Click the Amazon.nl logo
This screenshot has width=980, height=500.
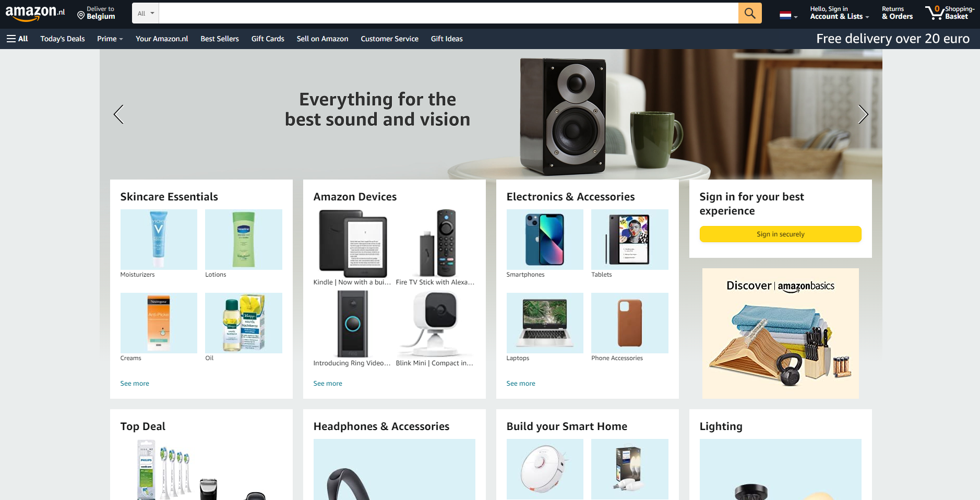[x=35, y=13]
